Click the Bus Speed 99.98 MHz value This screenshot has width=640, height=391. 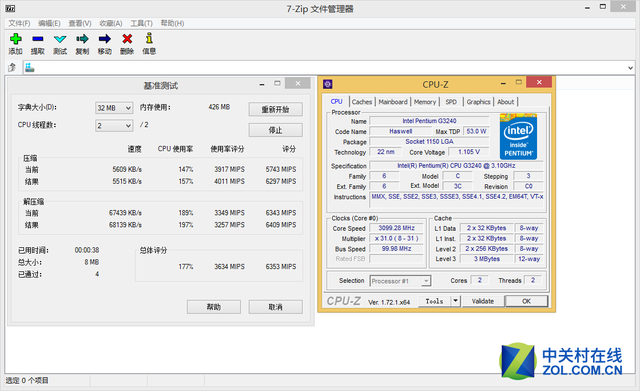[396, 249]
